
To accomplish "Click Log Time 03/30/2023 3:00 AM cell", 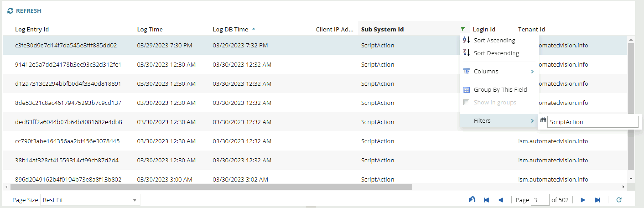I will click(x=164, y=179).
